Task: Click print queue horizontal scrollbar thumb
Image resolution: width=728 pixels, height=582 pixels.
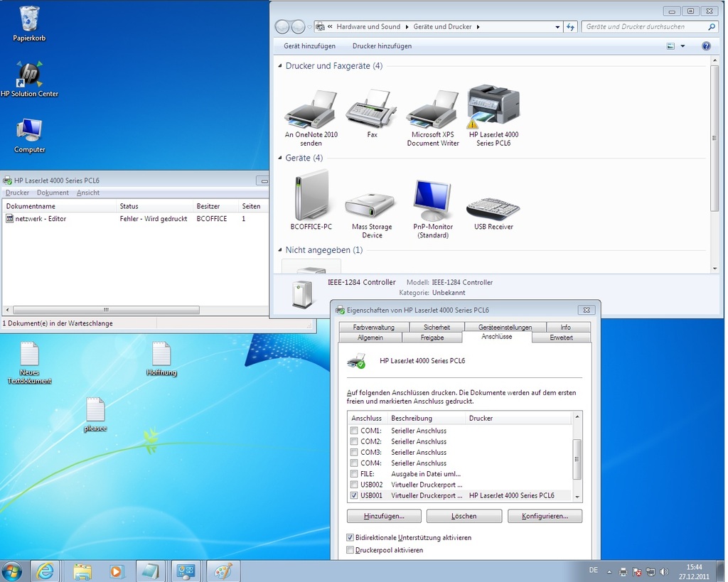Action: coord(107,310)
